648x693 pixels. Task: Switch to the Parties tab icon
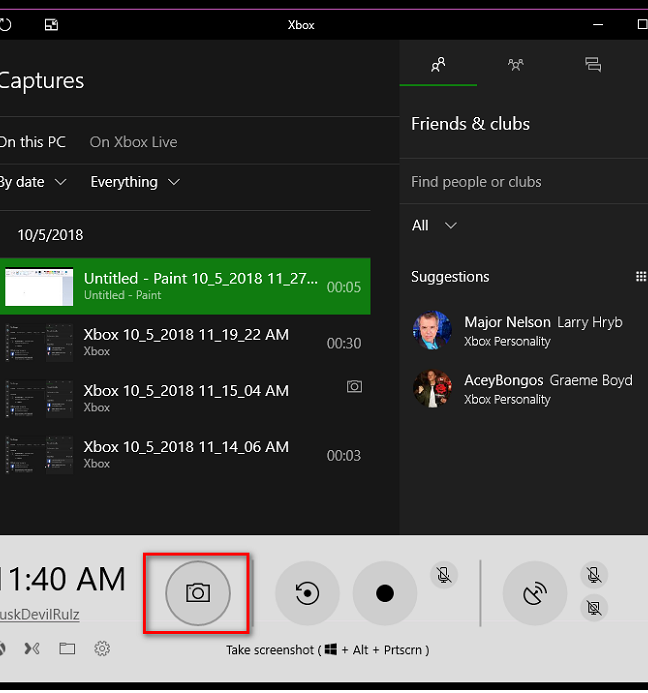(x=515, y=65)
